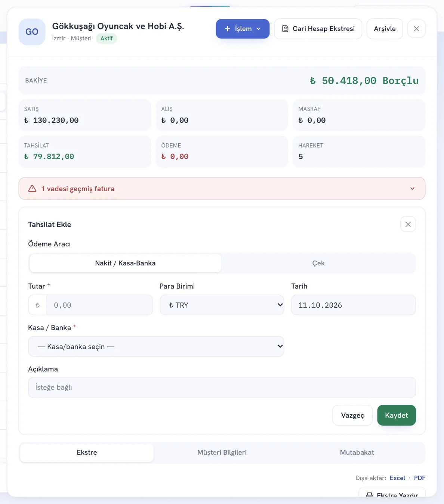
Task: Click the balance ₺ 50.418,00 Borçlu
Action: [364, 81]
